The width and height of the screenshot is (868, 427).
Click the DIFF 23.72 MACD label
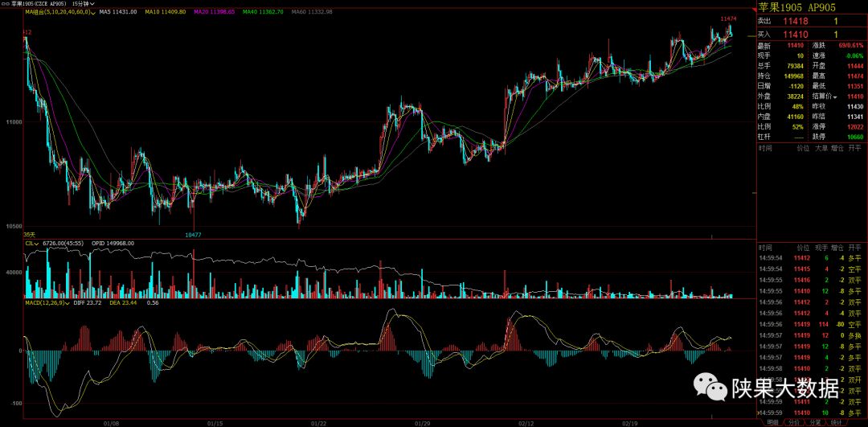(x=88, y=303)
